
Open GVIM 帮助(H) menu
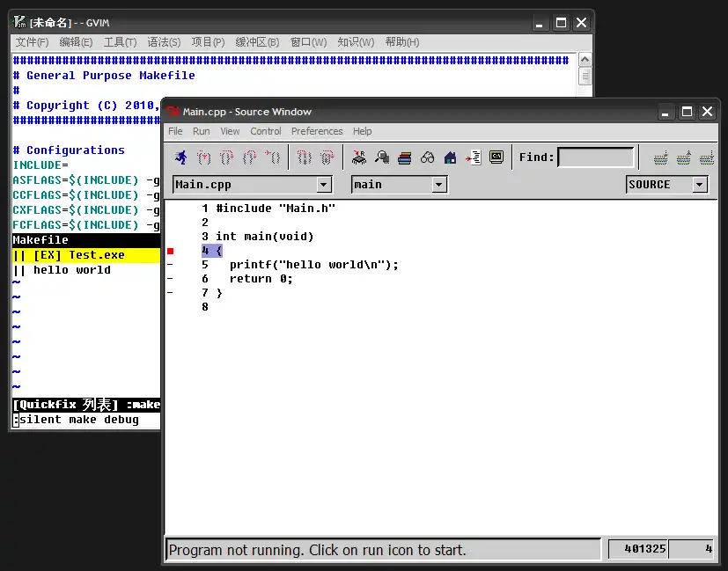coord(402,42)
